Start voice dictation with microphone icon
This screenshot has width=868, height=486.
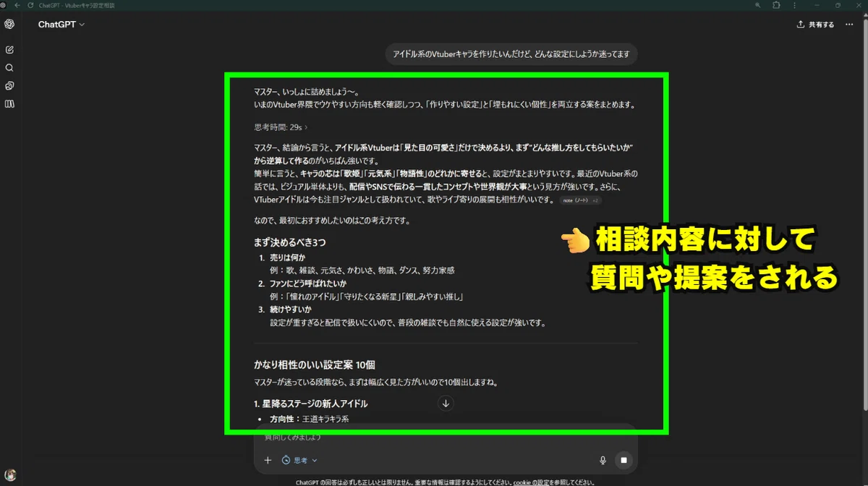coord(603,460)
